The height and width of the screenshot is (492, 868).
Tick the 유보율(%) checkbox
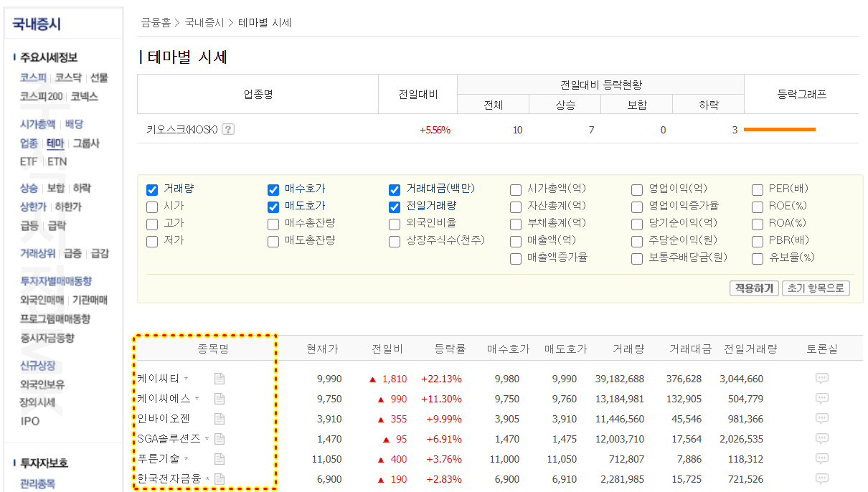pos(758,259)
